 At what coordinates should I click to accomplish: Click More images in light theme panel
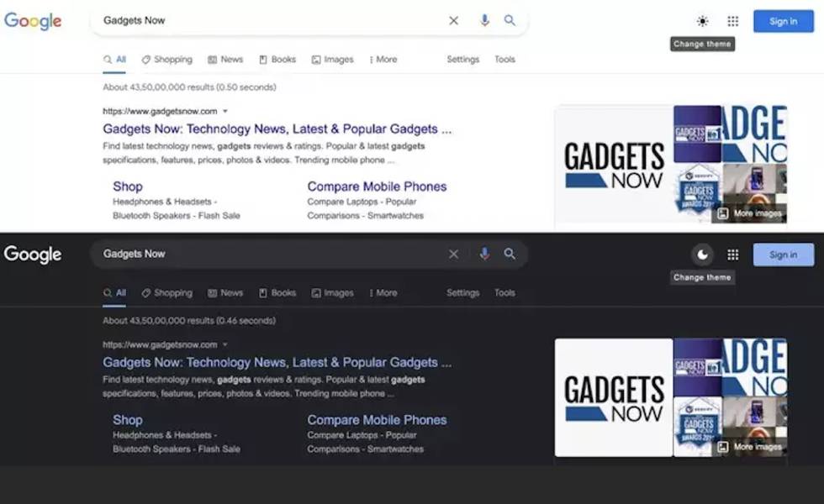[x=749, y=213]
